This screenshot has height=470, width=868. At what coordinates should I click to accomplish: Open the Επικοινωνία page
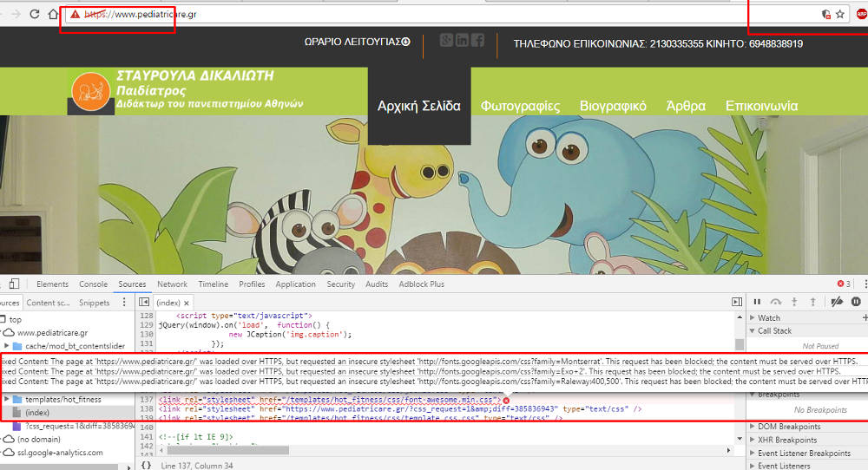[x=762, y=106]
